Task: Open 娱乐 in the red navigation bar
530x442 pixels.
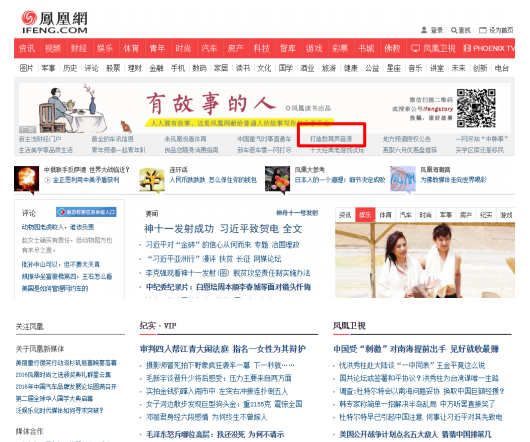Action: [105, 48]
